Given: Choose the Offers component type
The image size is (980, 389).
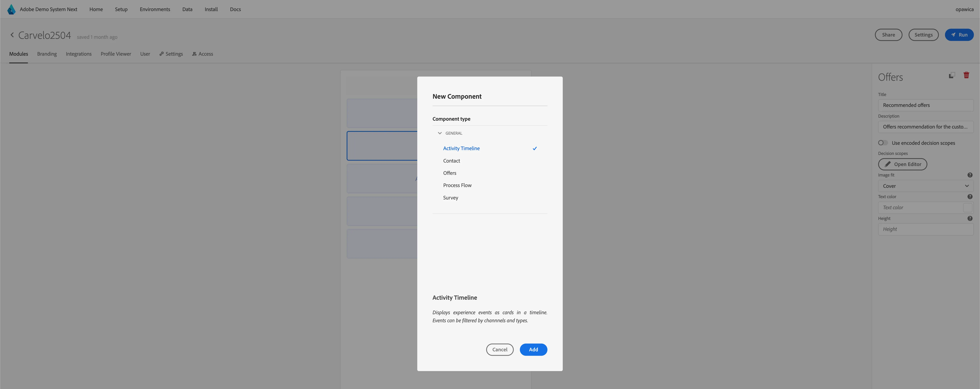Looking at the screenshot, I should [490, 173].
